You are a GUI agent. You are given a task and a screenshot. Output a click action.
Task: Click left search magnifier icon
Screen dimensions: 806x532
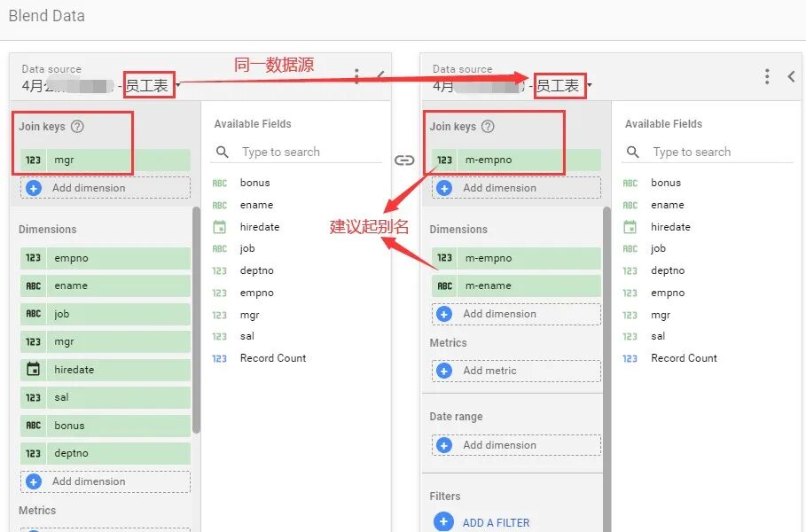(x=222, y=153)
